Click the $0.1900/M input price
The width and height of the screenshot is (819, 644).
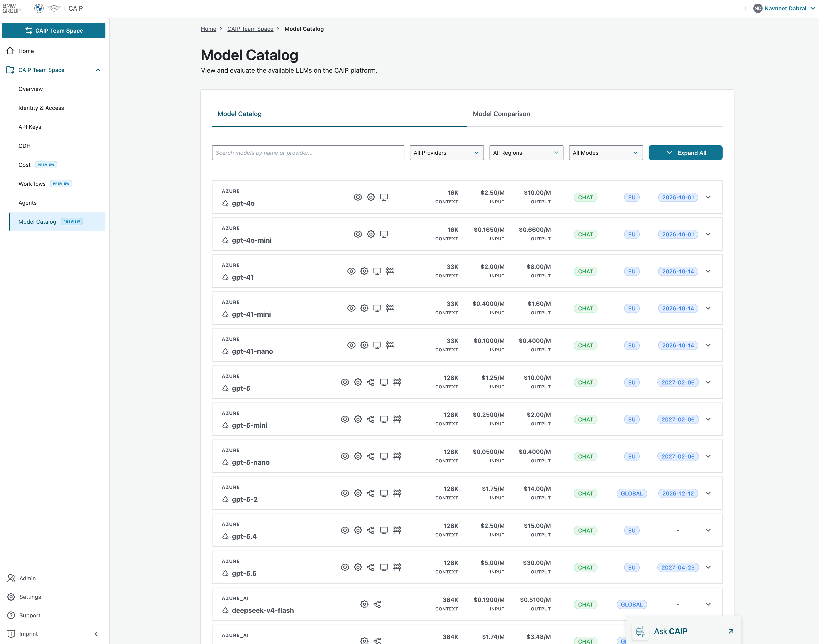489,600
